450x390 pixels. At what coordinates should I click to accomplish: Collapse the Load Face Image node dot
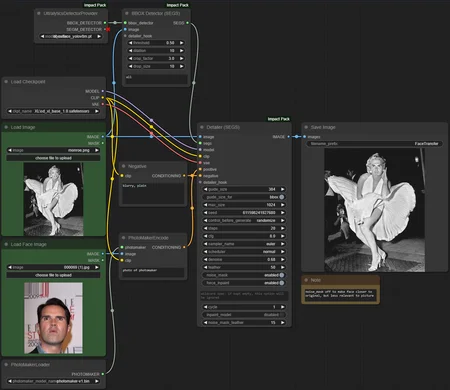coord(6,244)
